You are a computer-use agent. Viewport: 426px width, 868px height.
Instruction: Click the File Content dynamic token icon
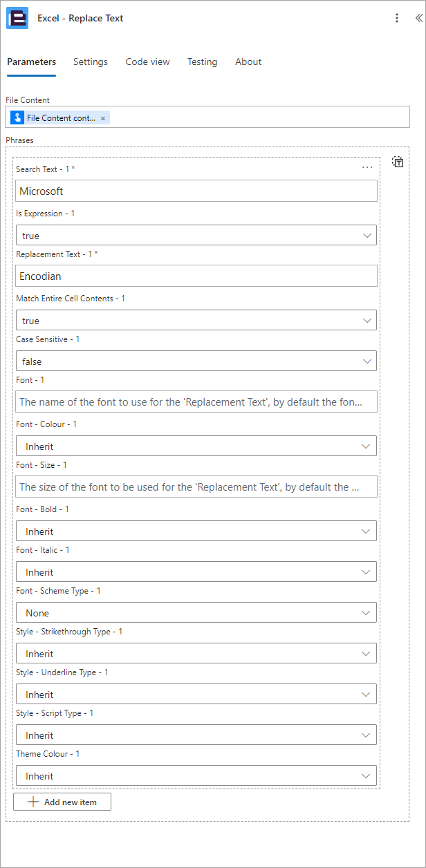pos(17,118)
